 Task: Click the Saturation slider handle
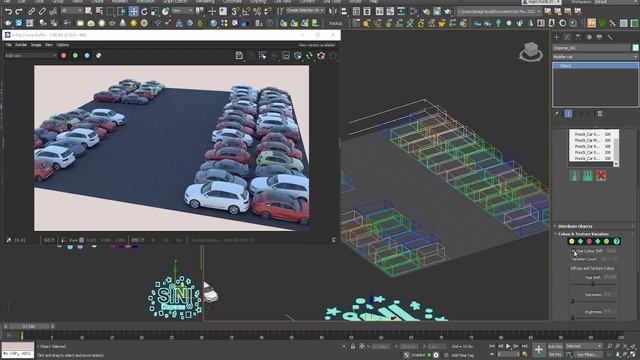pyautogui.click(x=572, y=301)
